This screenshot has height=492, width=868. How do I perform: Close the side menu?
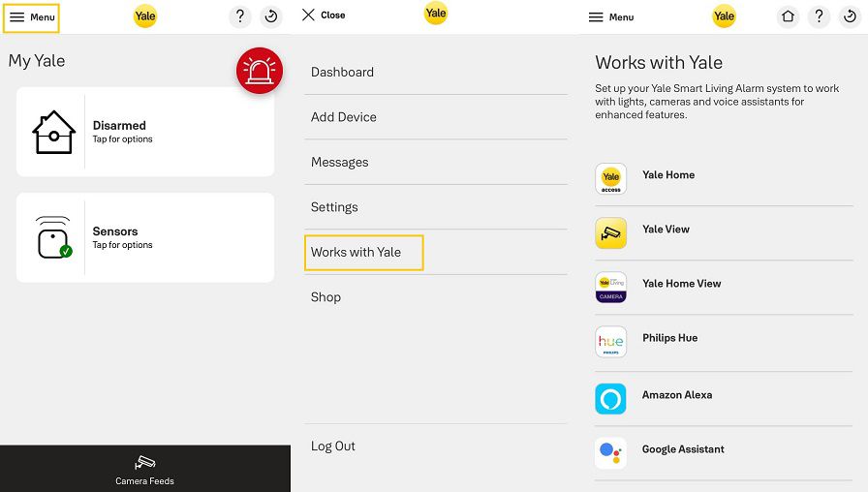coord(324,15)
